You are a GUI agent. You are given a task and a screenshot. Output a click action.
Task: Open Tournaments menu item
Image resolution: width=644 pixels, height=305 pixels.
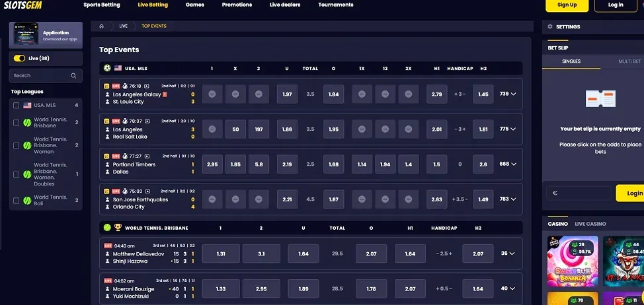335,5
